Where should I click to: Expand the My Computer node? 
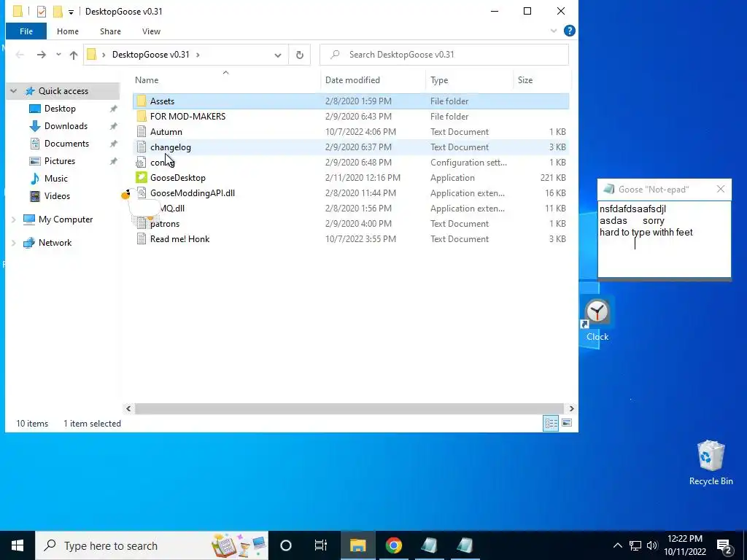click(14, 219)
